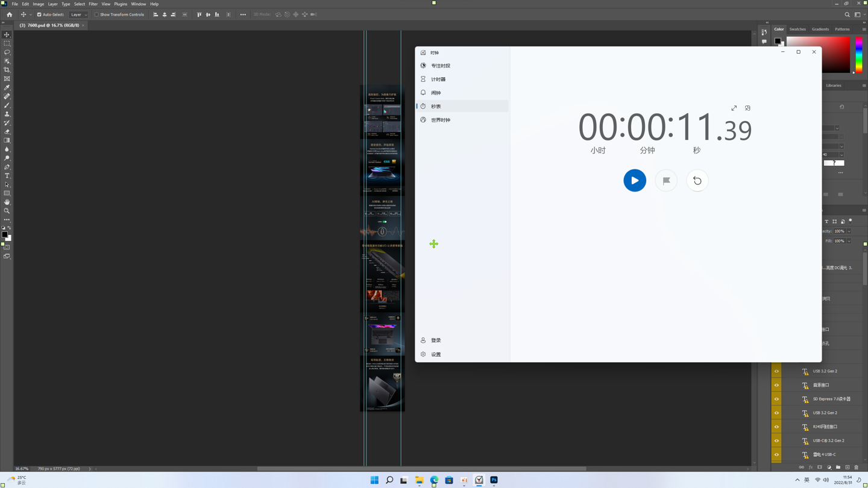Image resolution: width=868 pixels, height=488 pixels.
Task: Hide the SD Express 7.0 layer
Action: point(776,399)
